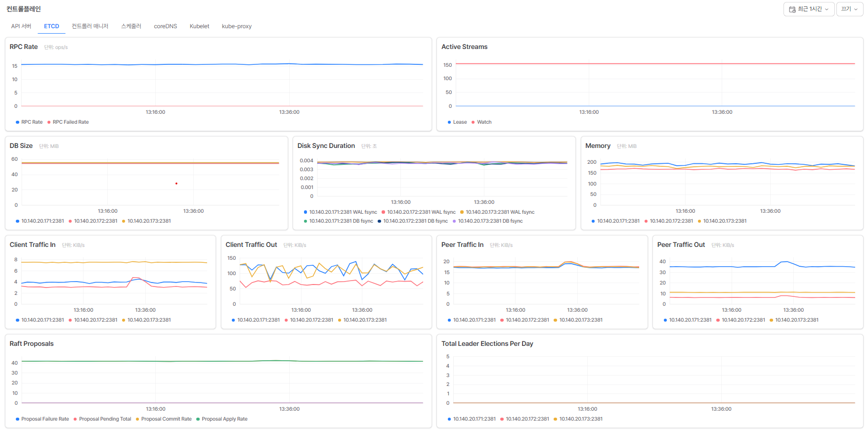Select the kube-proxy tab
Viewport: 868px width, 431px height.
pyautogui.click(x=237, y=26)
